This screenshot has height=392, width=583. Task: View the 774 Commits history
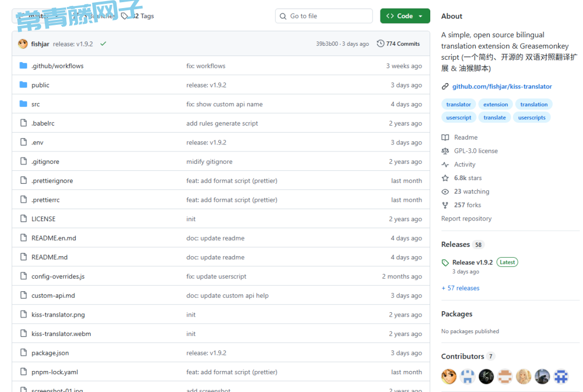398,44
